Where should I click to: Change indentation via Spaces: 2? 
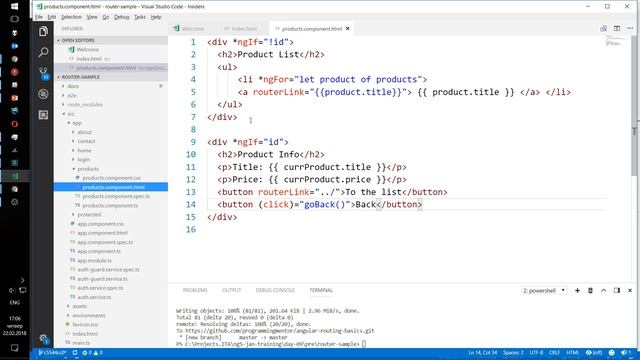click(513, 353)
